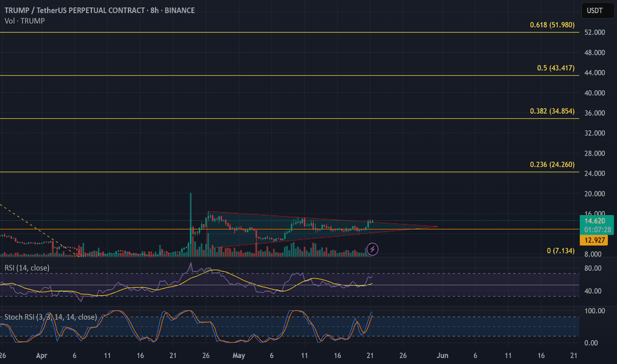Click the 24.000 price axis value
The image size is (617, 364).
coord(594,173)
